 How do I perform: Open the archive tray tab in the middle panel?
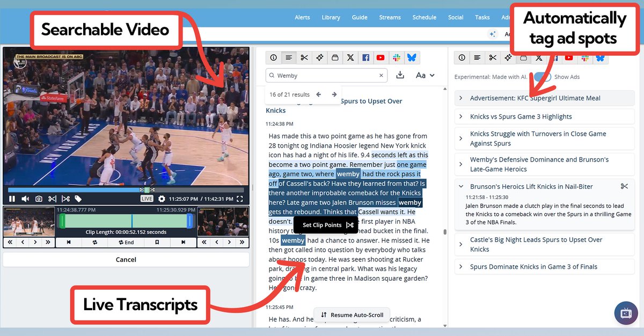point(335,57)
